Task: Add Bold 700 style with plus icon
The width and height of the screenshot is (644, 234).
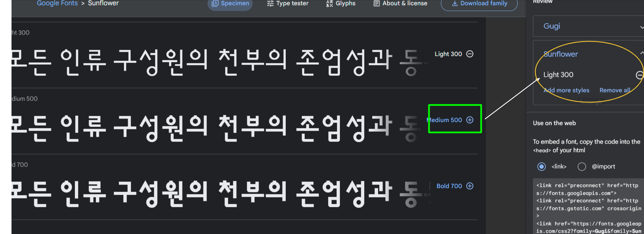Action: click(470, 186)
